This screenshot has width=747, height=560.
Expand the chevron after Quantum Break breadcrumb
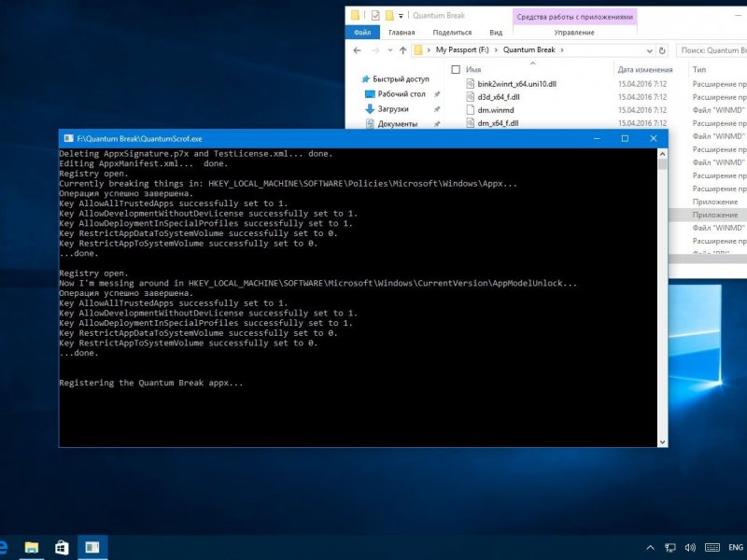562,50
